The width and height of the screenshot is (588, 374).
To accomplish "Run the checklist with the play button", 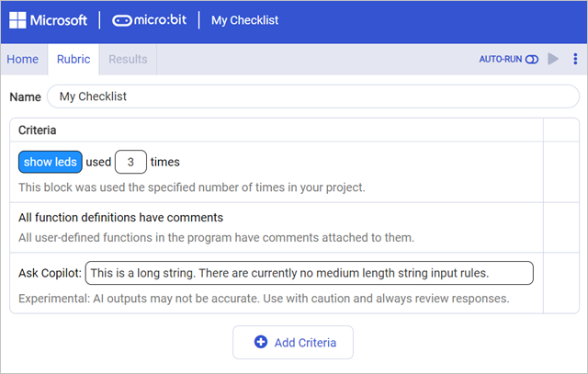I will [x=553, y=59].
